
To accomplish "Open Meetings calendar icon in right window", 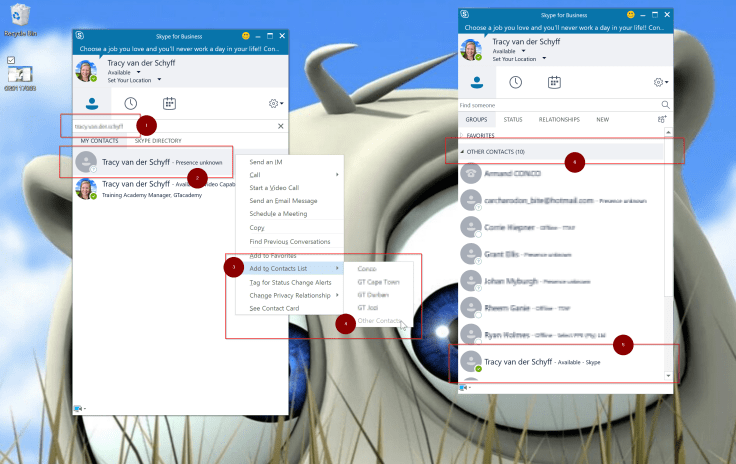I will click(553, 83).
